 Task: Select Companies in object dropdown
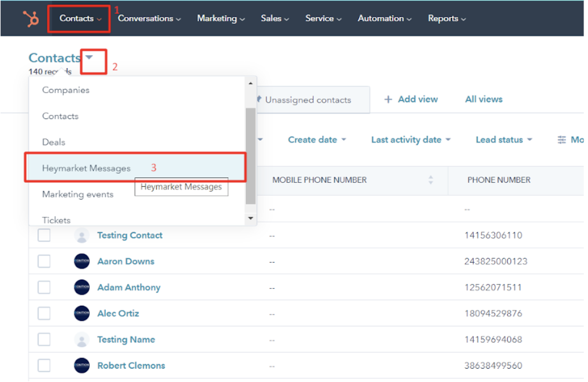[x=66, y=90]
